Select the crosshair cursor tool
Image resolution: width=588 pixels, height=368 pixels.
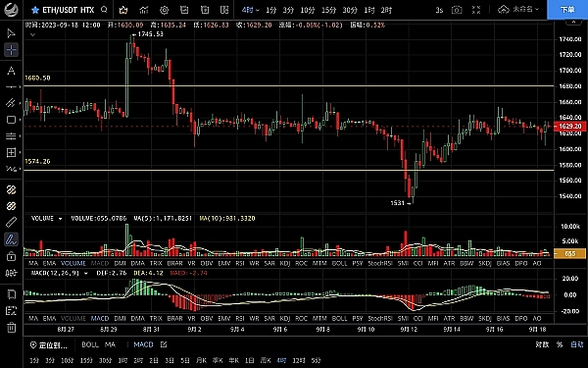11,50
